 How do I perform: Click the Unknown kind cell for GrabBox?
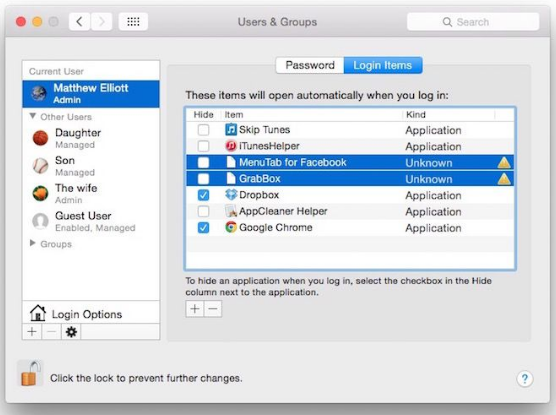[429, 179]
